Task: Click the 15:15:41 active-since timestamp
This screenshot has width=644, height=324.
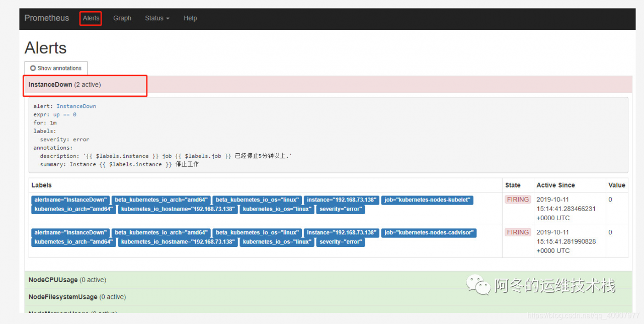Action: (566, 241)
